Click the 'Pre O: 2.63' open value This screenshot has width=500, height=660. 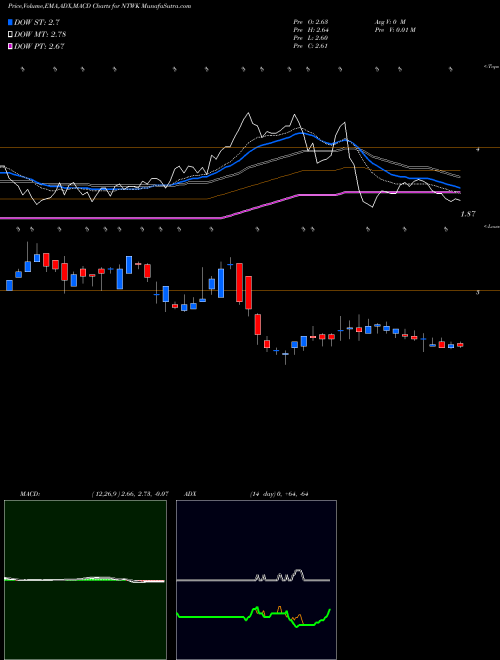[x=311, y=21]
